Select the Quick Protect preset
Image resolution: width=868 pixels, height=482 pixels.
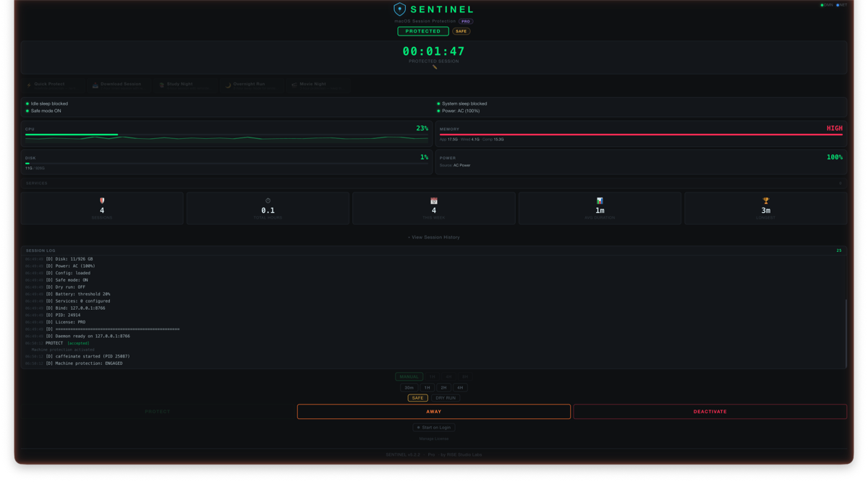pyautogui.click(x=53, y=85)
